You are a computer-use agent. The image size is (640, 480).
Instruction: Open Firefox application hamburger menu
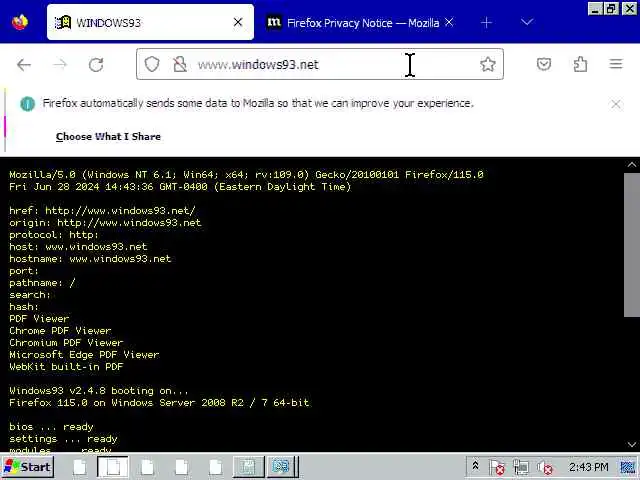[616, 64]
